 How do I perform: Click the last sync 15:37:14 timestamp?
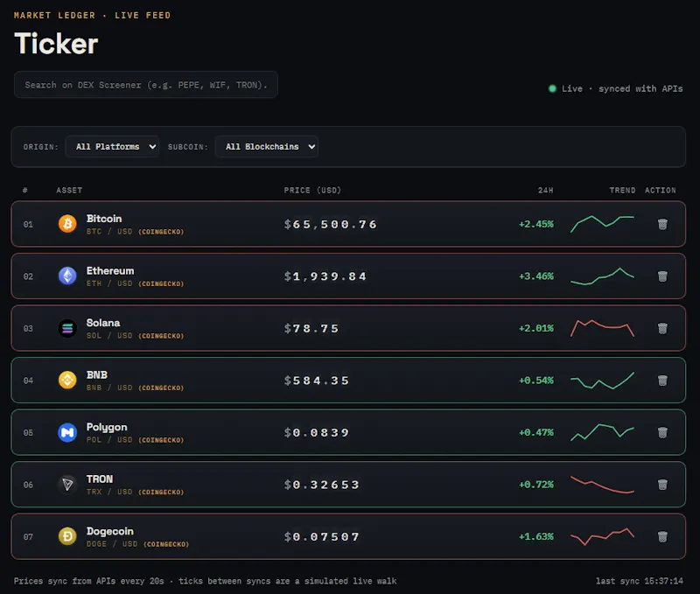(640, 581)
